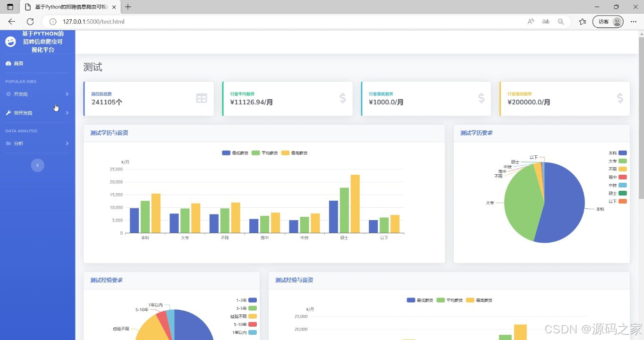Open the 分析 menu
Image resolution: width=644 pixels, height=340 pixels.
coord(37,143)
